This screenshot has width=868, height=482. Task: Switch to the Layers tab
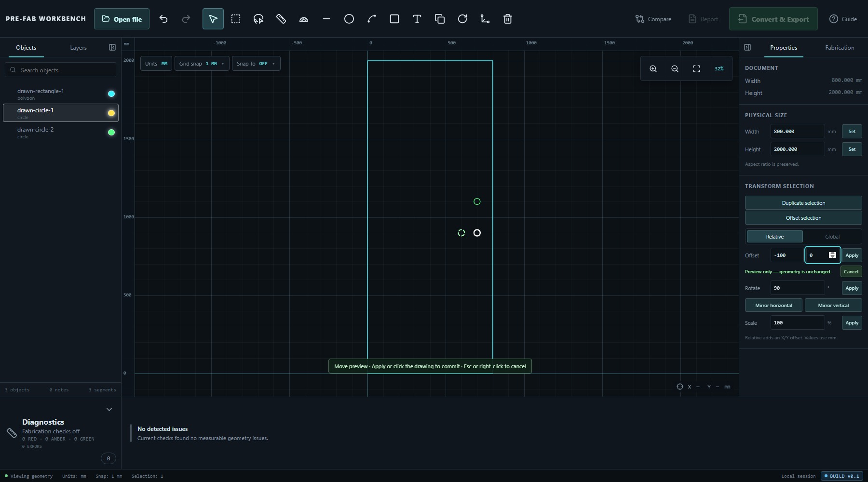(x=78, y=48)
